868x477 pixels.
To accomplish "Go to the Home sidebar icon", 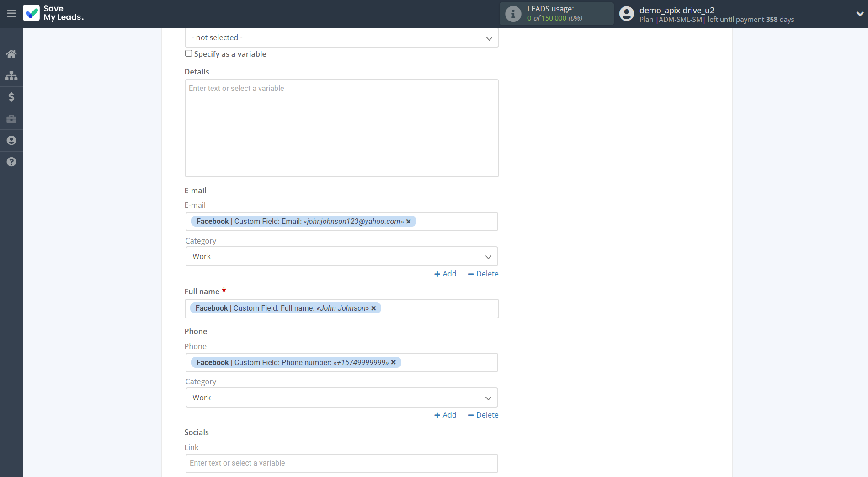I will click(11, 54).
